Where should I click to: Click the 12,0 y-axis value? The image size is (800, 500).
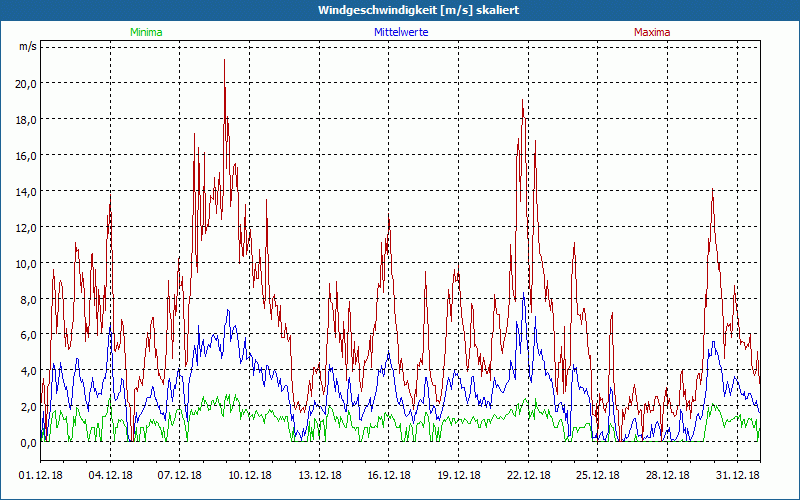tap(26, 228)
